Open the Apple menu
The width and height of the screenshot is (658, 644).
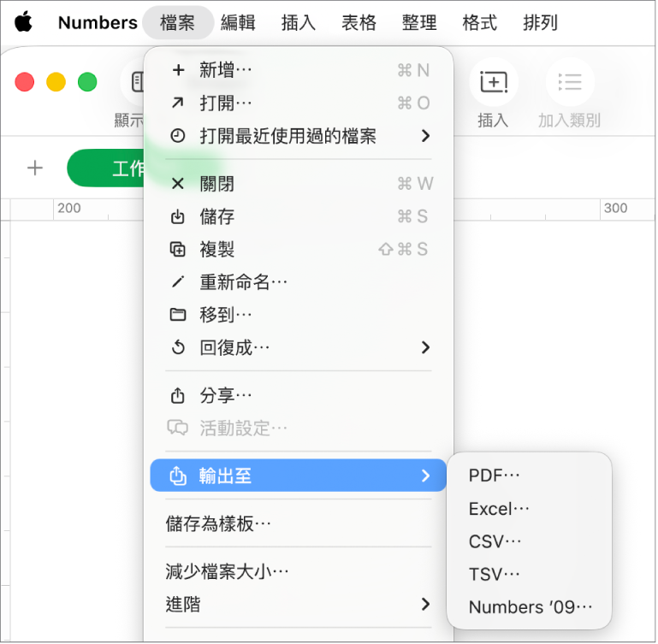tap(23, 22)
